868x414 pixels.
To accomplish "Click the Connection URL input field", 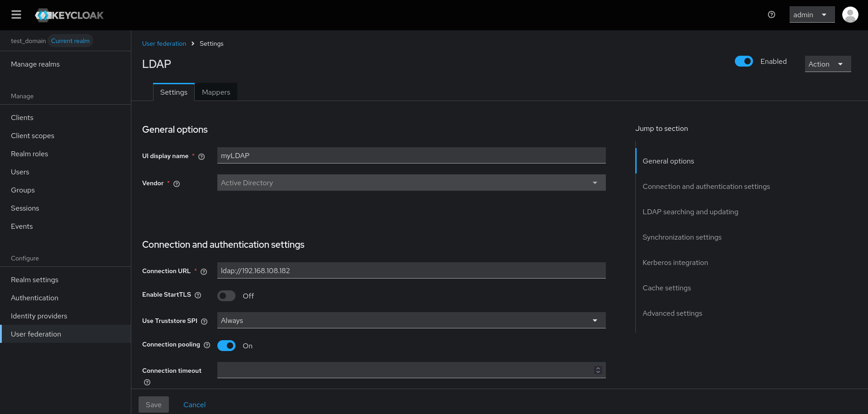I will click(411, 270).
